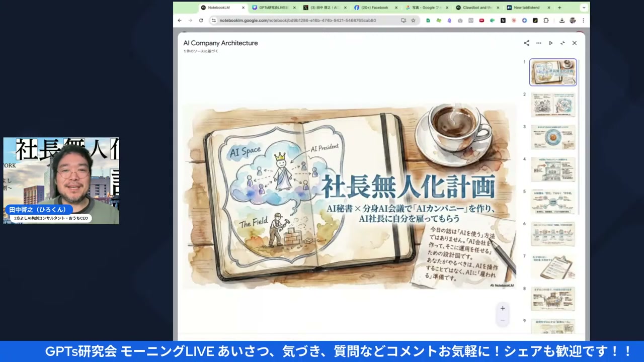The width and height of the screenshot is (644, 362).
Task: Click the green leaf extension icon
Action: pos(492,20)
